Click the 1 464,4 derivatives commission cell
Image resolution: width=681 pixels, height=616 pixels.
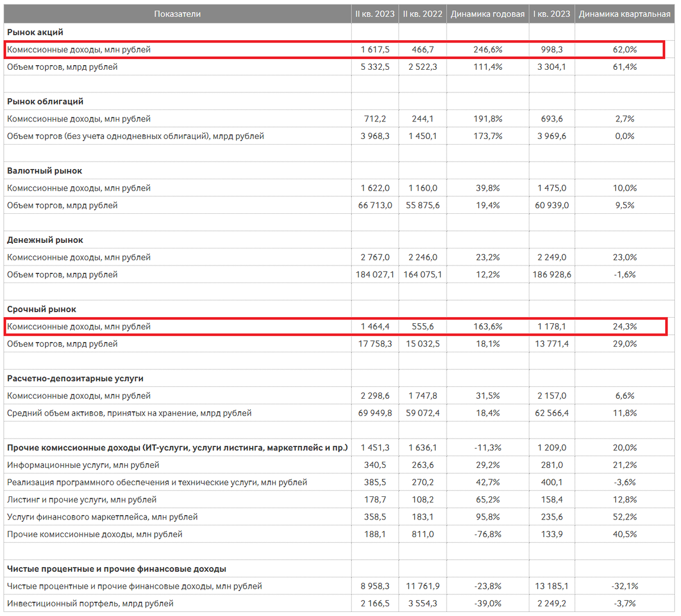tap(375, 327)
